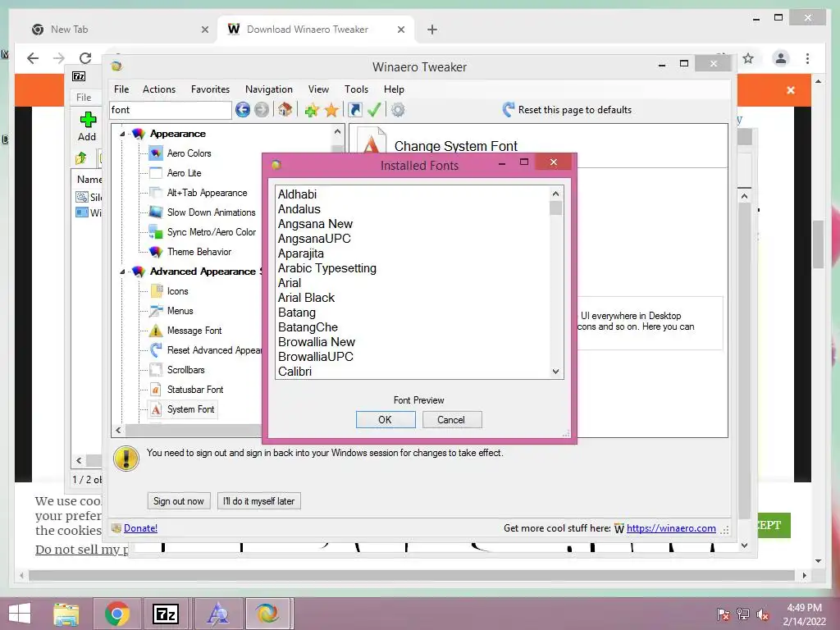Select Icons under Advanced Appearance
Viewport: 840px width, 630px height.
pyautogui.click(x=177, y=291)
